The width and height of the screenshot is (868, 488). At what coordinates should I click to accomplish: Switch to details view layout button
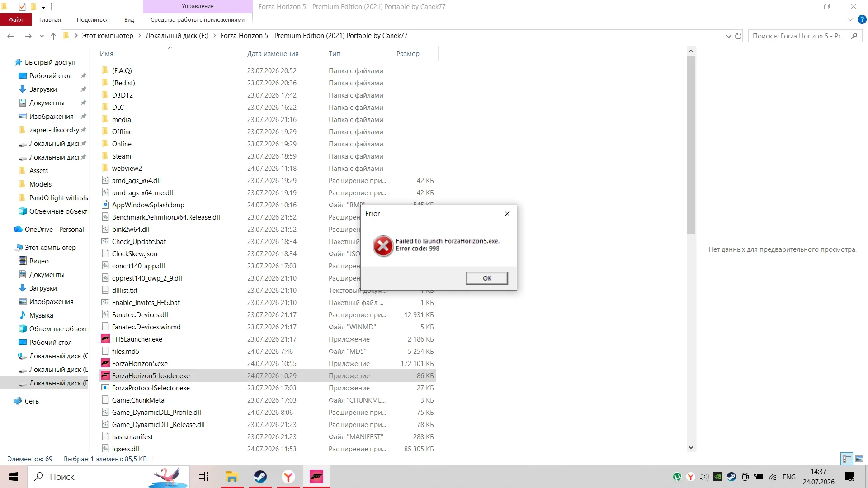[847, 459]
